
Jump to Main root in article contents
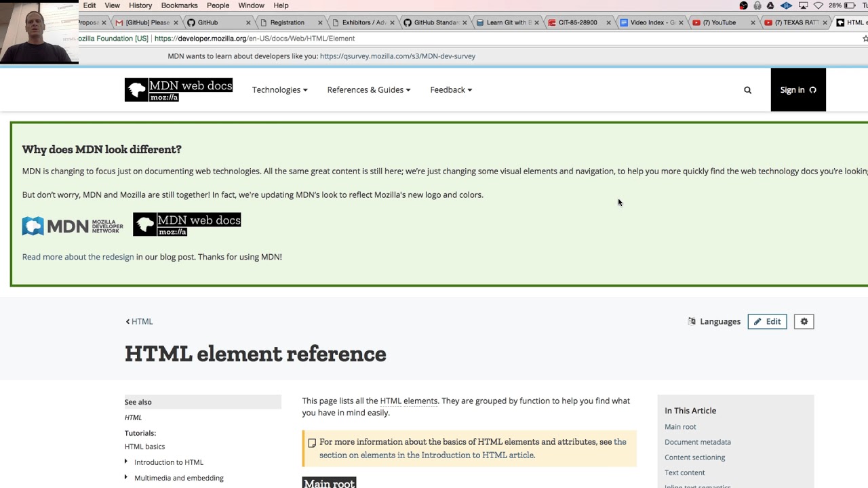click(x=680, y=426)
